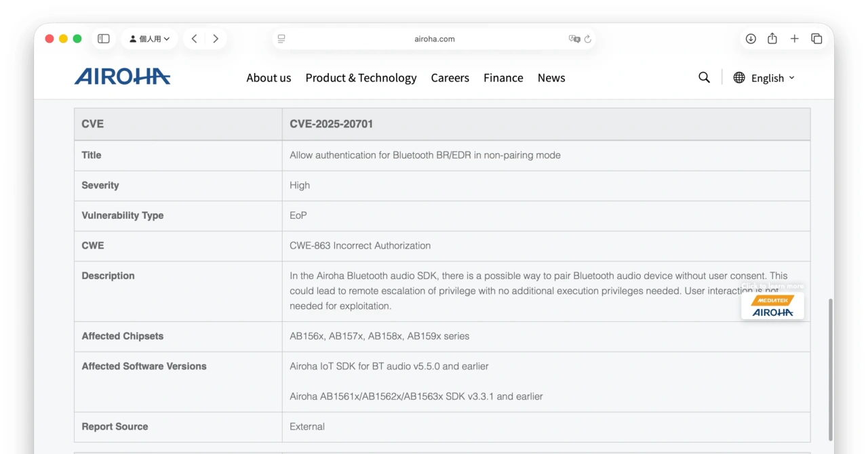The image size is (868, 454).
Task: Click the Vulnerability Type label
Action: (123, 215)
